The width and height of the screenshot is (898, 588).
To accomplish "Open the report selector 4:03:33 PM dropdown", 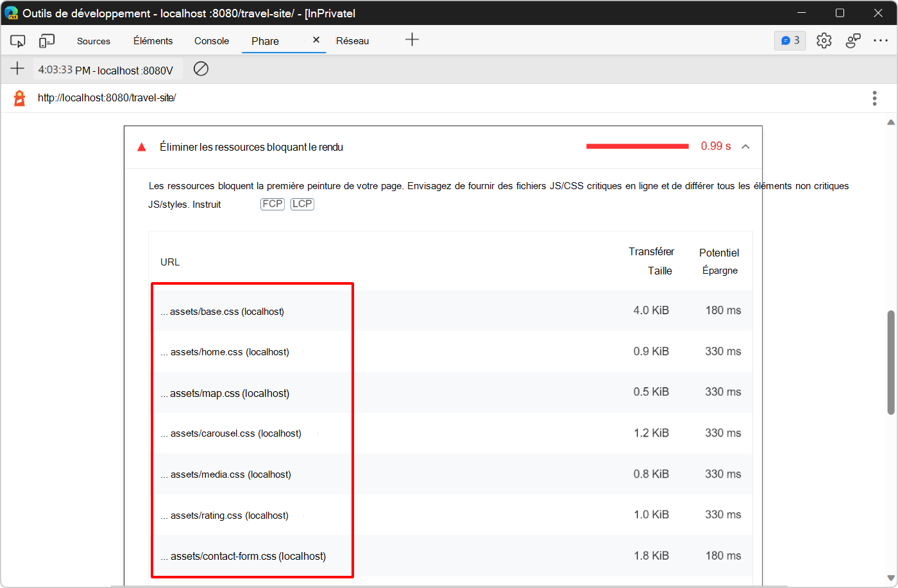I will [x=108, y=69].
